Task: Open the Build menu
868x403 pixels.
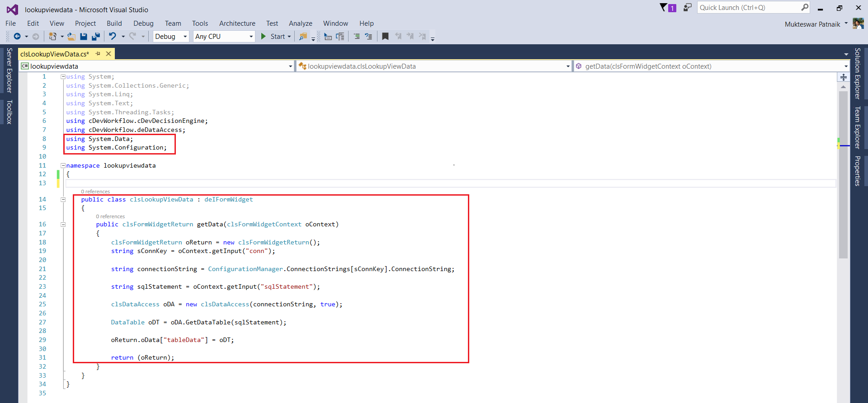Action: click(114, 23)
